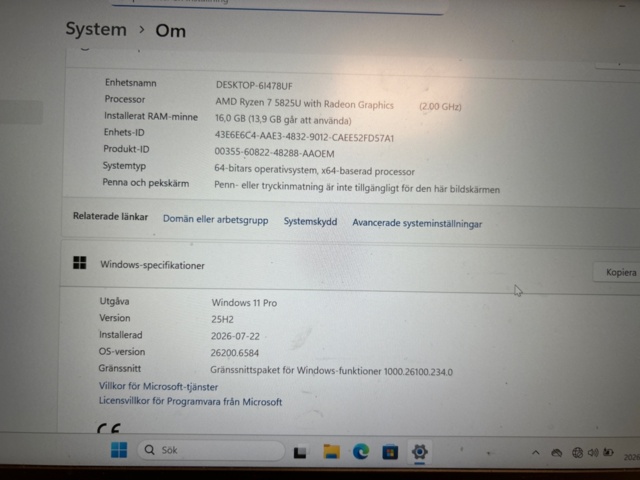
Task: Click the 64-bitars operativsystem system type text
Action: click(x=314, y=171)
